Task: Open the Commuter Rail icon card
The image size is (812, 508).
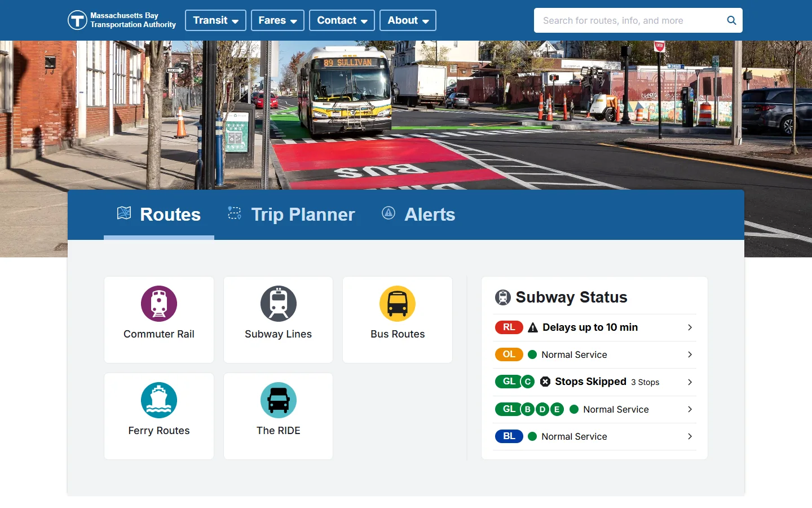Action: [x=159, y=319]
